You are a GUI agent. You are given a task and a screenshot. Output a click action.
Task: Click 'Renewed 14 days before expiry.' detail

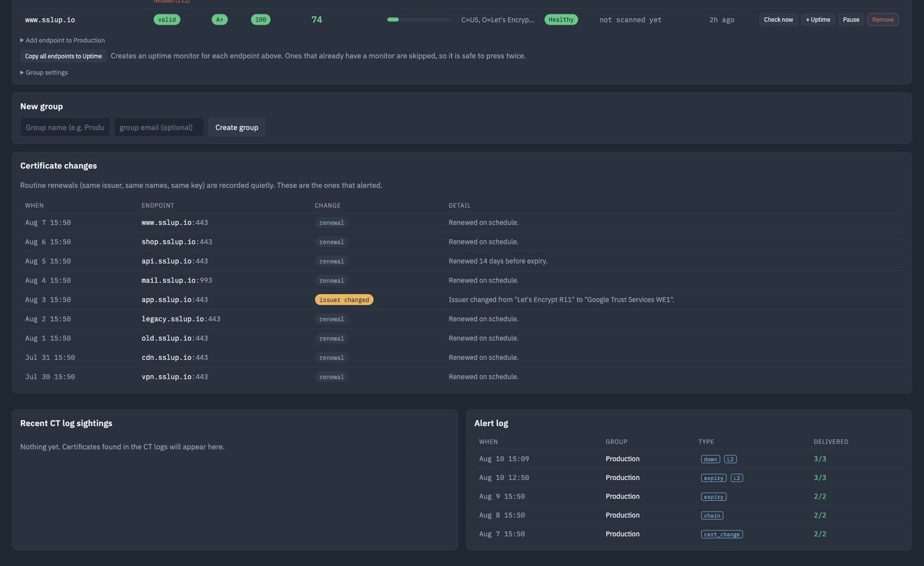(498, 261)
